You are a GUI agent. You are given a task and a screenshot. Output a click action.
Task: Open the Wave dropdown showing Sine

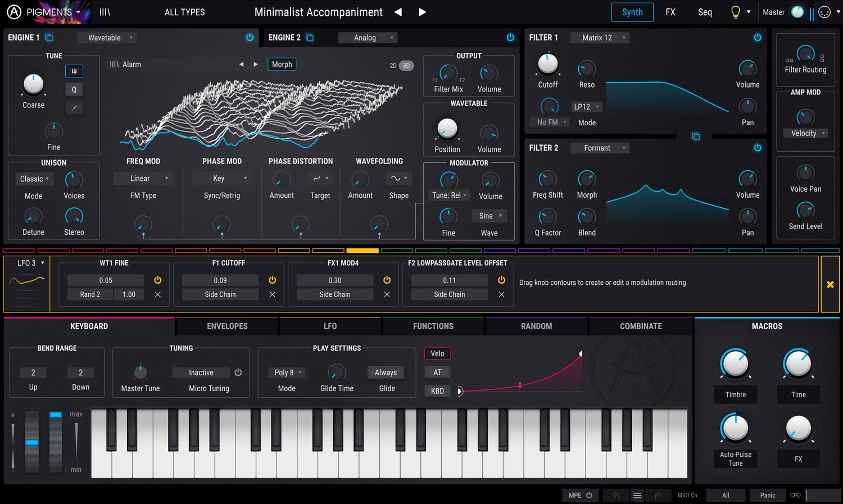488,215
